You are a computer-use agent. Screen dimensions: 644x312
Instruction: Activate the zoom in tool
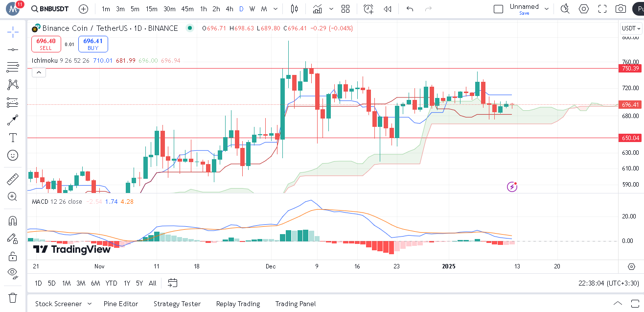pos(13,197)
